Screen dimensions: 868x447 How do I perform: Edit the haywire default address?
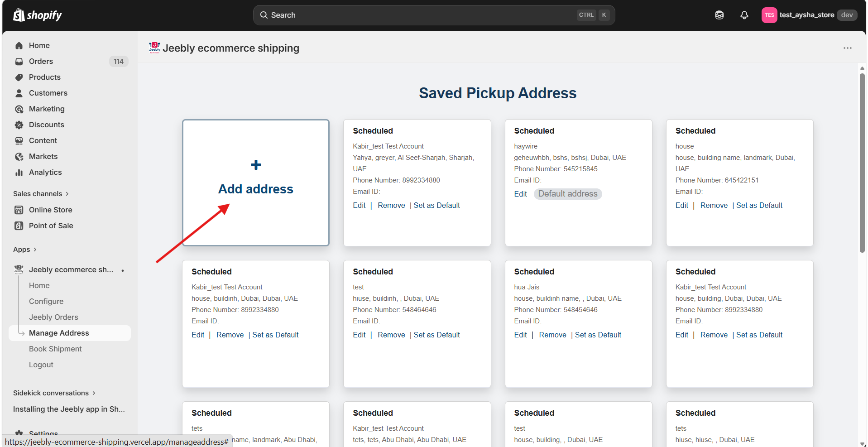[520, 194]
